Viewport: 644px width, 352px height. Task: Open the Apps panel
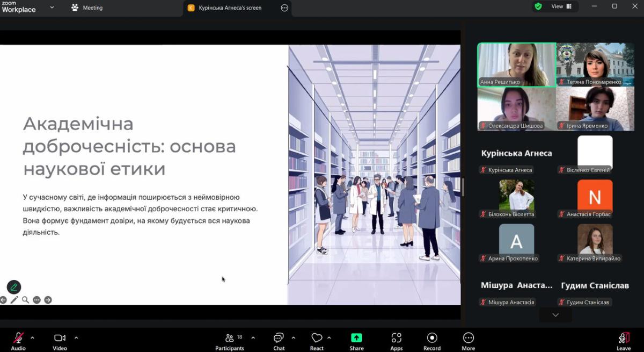pos(397,341)
